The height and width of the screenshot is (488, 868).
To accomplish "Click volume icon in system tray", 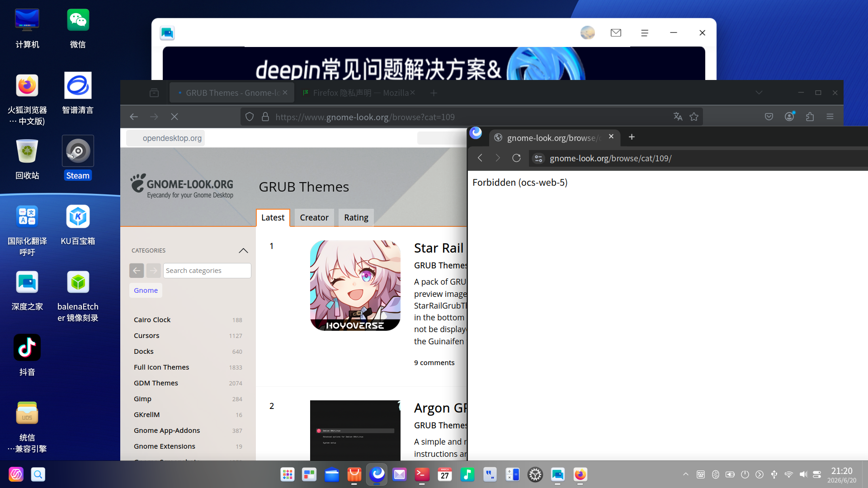I will click(x=803, y=474).
